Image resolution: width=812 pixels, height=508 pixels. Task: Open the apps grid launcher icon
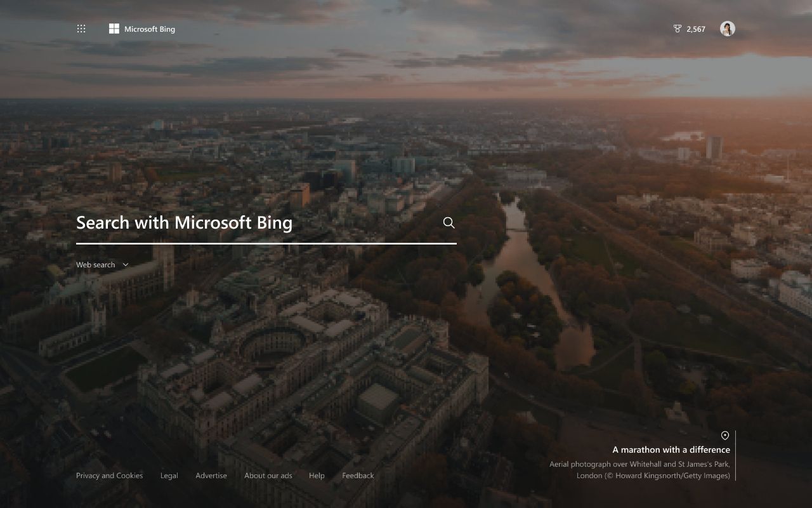coord(81,29)
